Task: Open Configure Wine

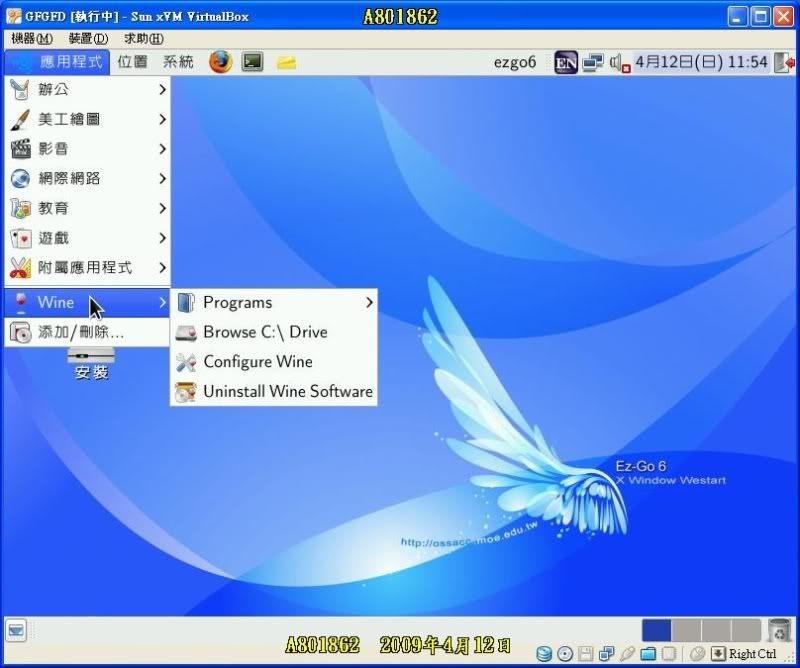Action: point(274,362)
